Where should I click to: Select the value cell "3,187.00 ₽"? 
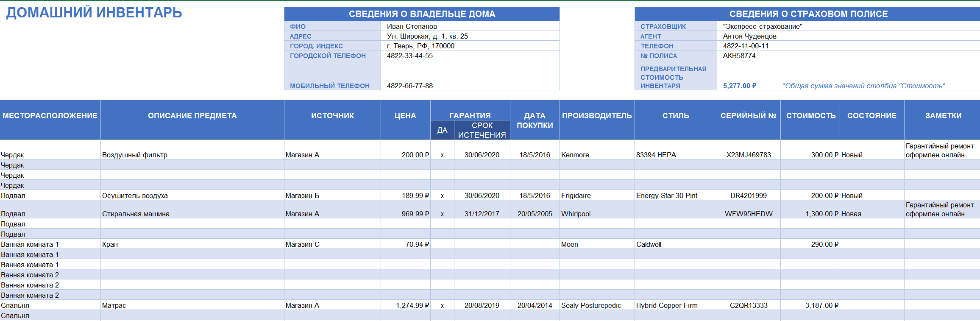[x=810, y=305]
